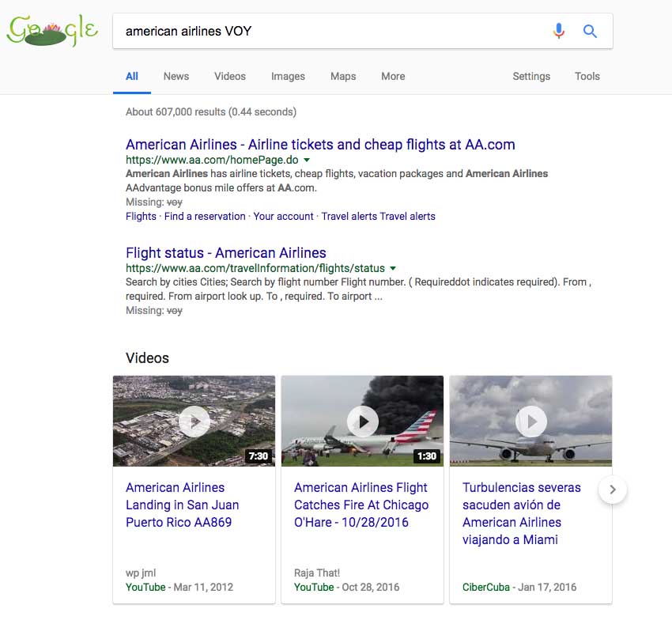Open the More search options menu
Screen dimensions: 672x624
click(393, 77)
